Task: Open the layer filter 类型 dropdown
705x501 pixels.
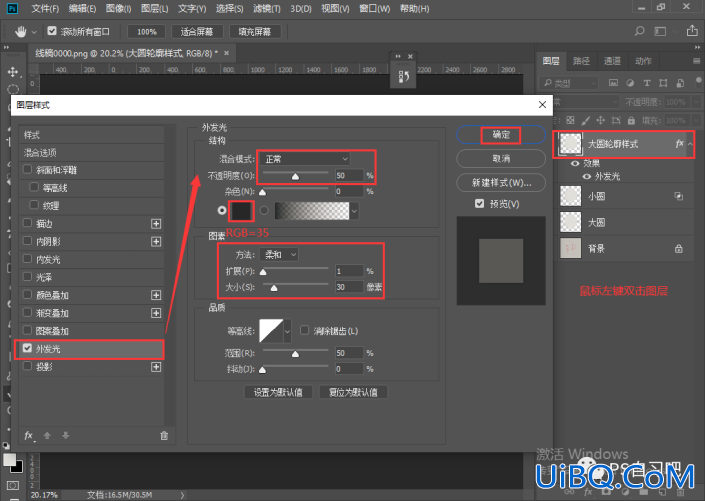Action: click(570, 83)
